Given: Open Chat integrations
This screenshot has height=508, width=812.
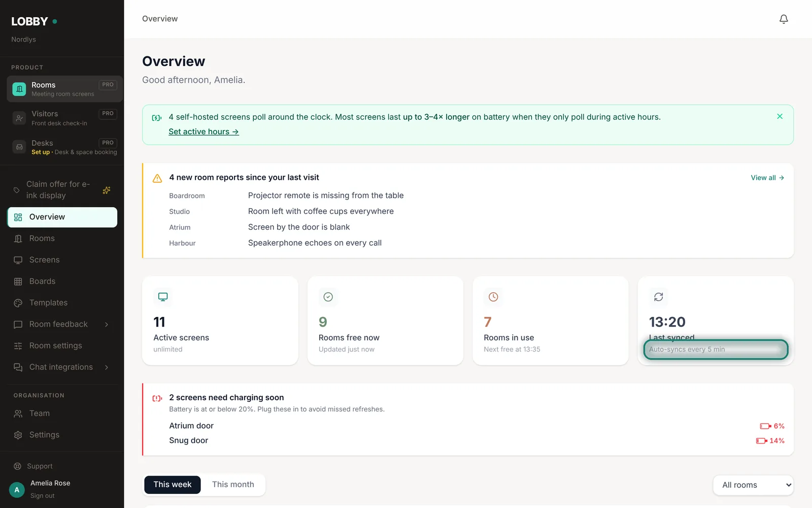Looking at the screenshot, I should coord(62,367).
